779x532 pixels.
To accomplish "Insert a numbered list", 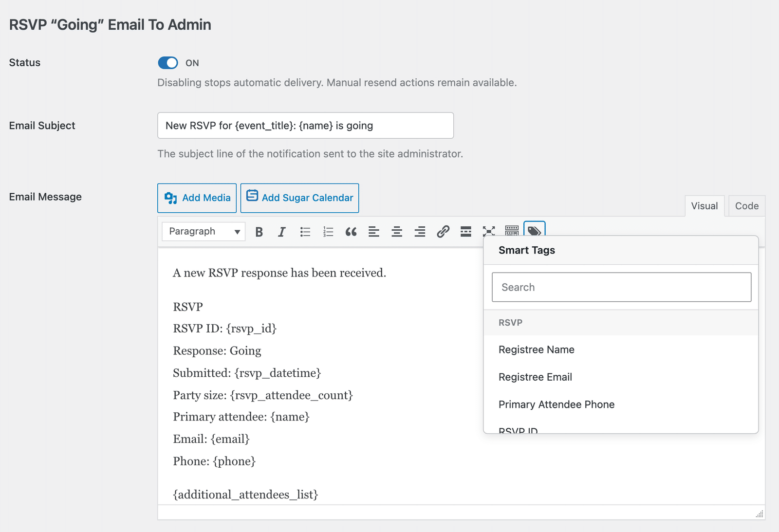I will click(328, 232).
